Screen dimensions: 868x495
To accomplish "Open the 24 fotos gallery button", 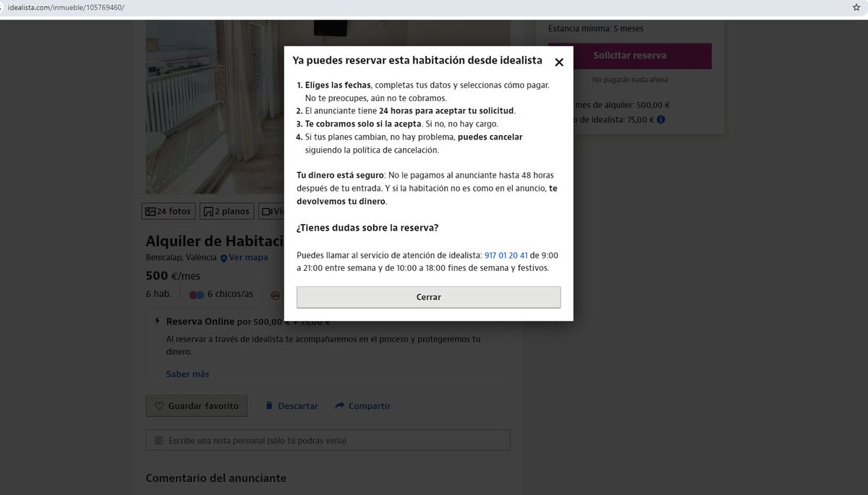I will (168, 212).
